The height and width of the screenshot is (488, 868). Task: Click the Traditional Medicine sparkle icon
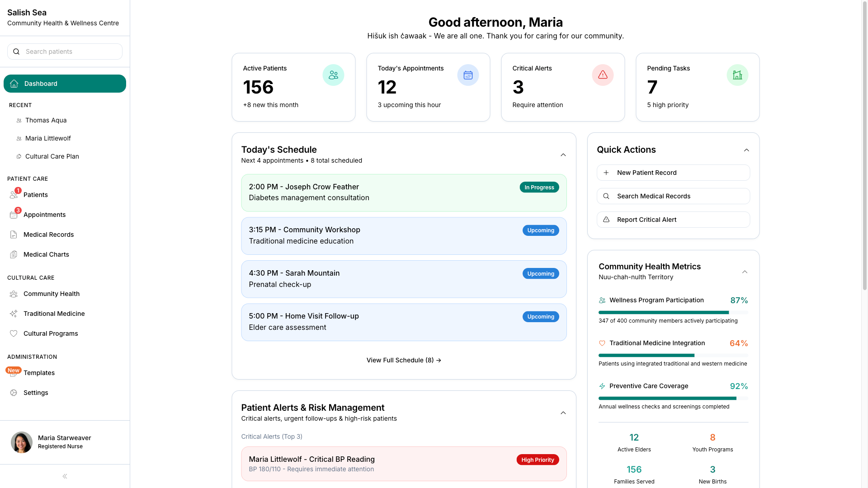tap(14, 314)
